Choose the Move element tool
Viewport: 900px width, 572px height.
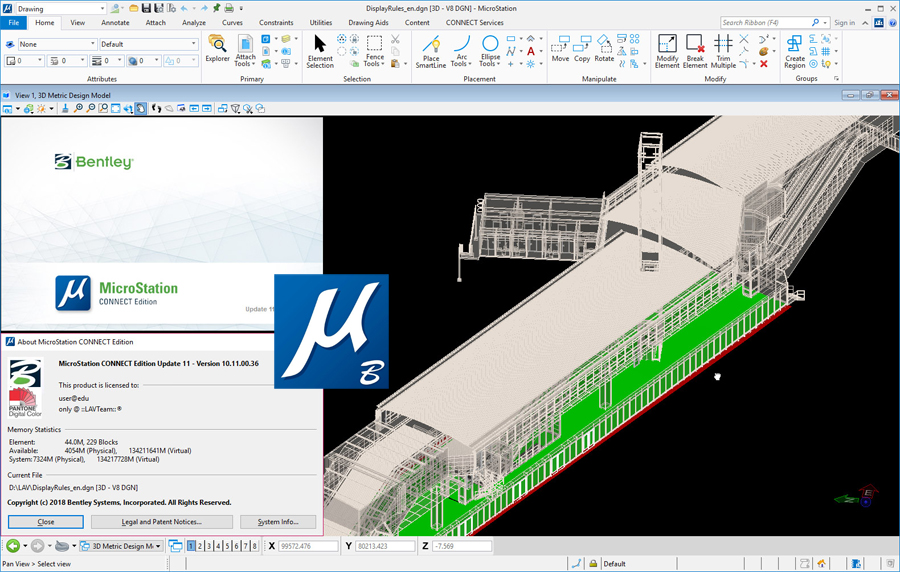(560, 49)
